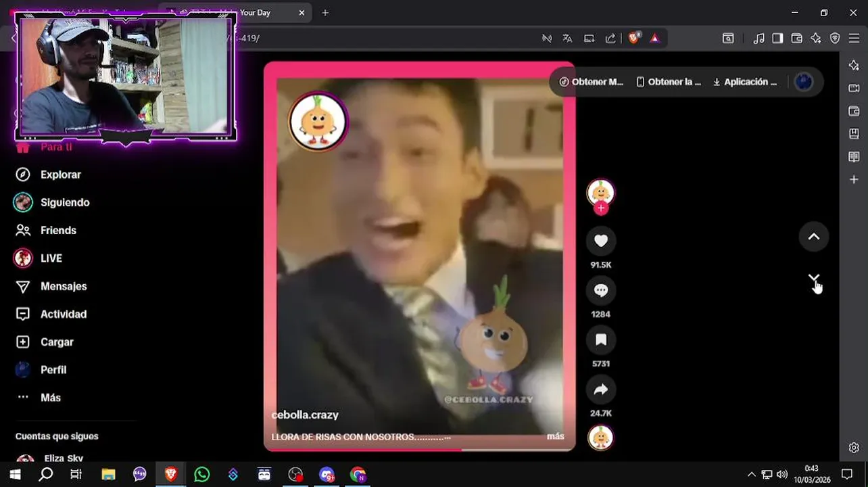Image resolution: width=868 pixels, height=487 pixels.
Task: Open Task View on the taskbar
Action: [76, 475]
